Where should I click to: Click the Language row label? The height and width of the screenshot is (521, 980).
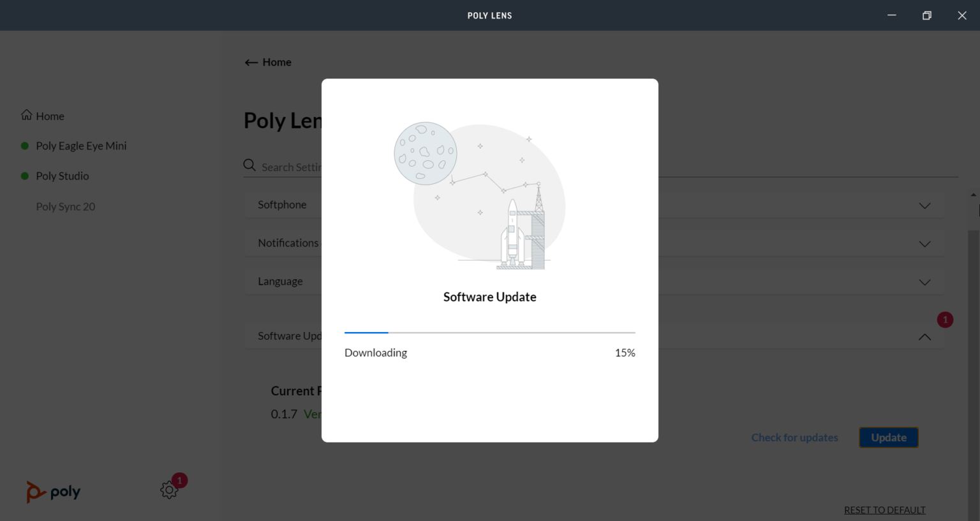(280, 281)
